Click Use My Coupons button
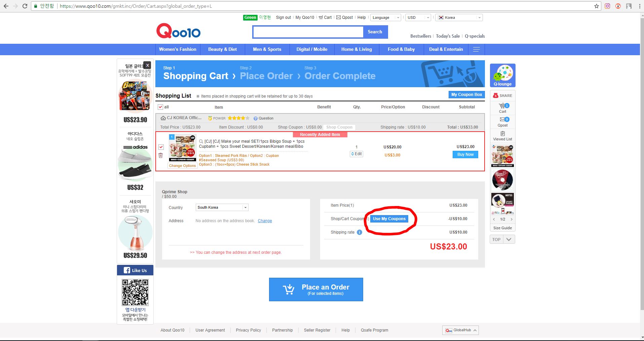Viewport: 644px width, 341px height. point(389,219)
